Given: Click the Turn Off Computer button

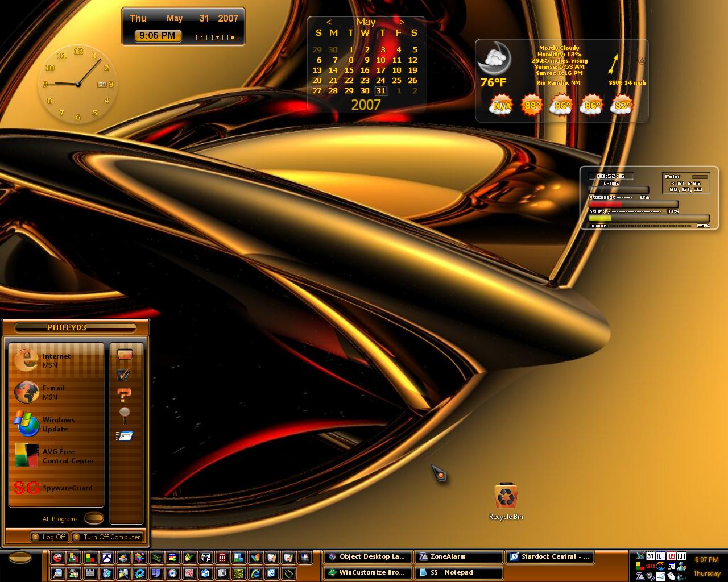Looking at the screenshot, I should point(106,537).
